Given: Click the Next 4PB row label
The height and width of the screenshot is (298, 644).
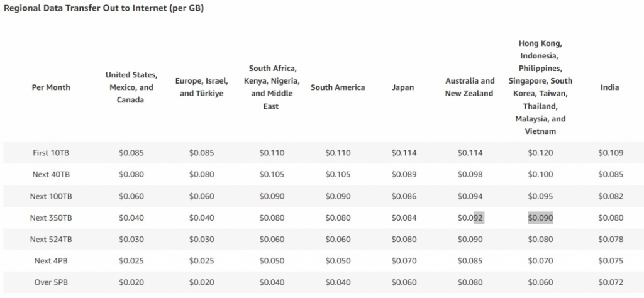Looking at the screenshot, I should tap(51, 261).
